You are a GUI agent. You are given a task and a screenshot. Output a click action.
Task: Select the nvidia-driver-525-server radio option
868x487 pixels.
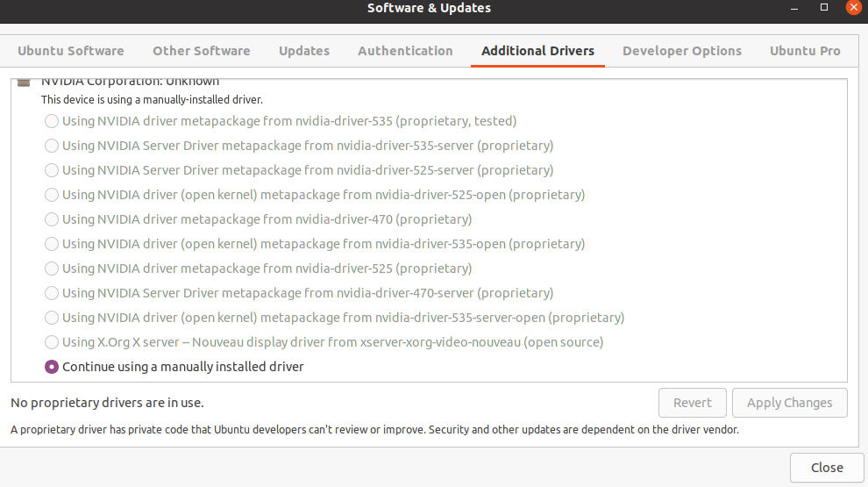point(52,170)
